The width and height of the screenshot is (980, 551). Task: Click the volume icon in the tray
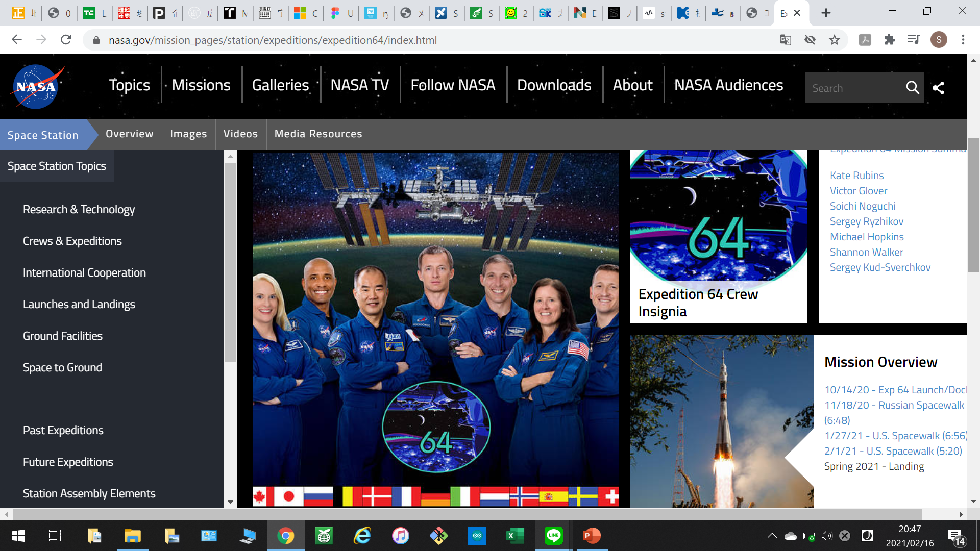[x=827, y=536]
